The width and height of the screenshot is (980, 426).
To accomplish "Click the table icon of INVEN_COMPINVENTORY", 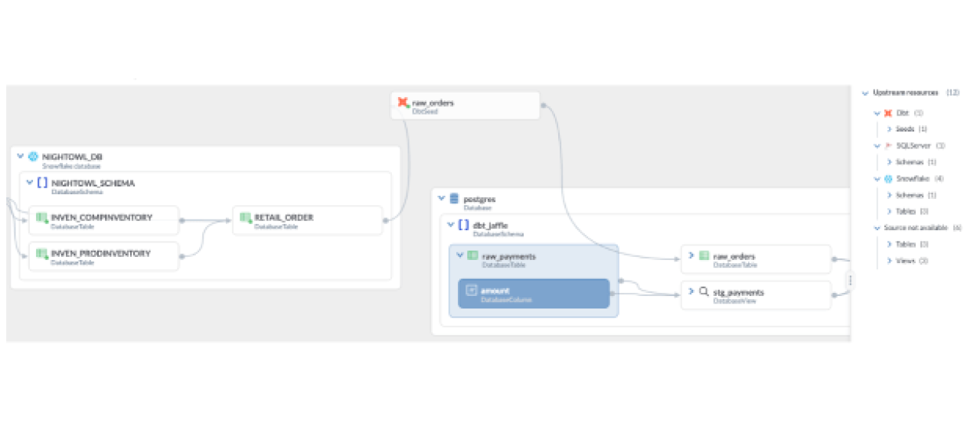I will point(42,218).
